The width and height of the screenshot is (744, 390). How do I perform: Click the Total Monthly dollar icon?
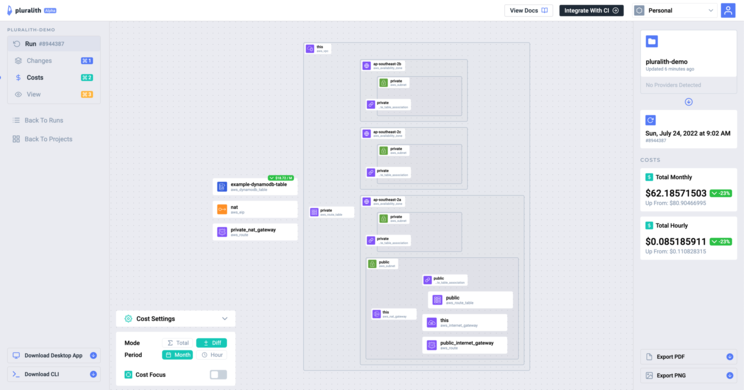point(649,177)
